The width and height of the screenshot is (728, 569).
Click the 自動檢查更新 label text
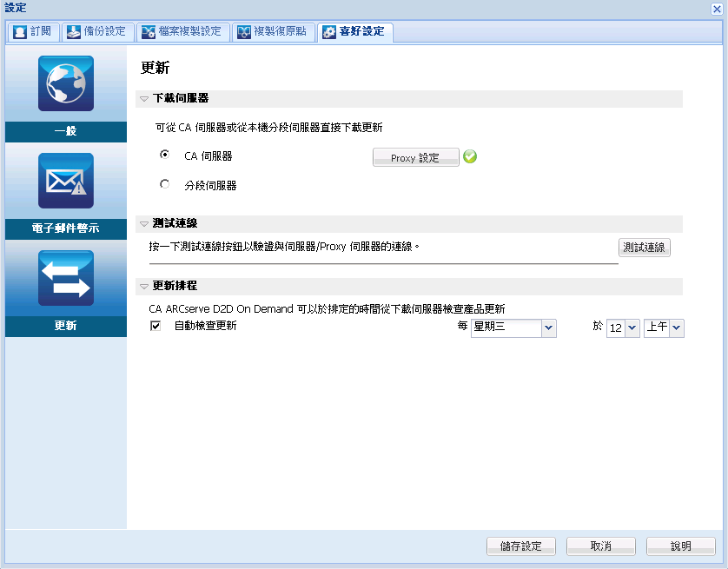206,326
